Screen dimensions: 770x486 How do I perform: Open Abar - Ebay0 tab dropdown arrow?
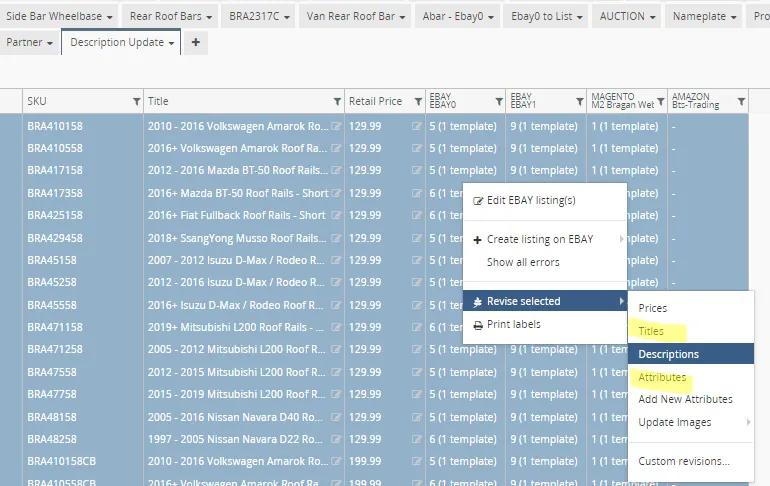point(491,18)
